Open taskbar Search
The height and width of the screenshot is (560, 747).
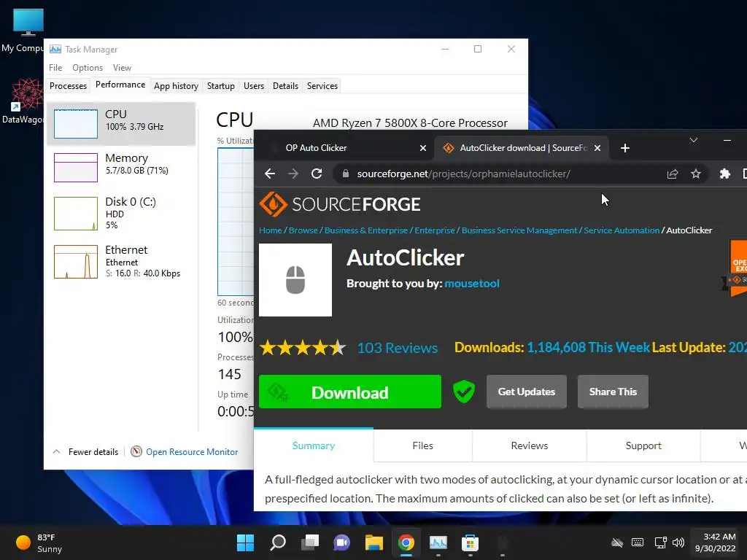pos(278,542)
